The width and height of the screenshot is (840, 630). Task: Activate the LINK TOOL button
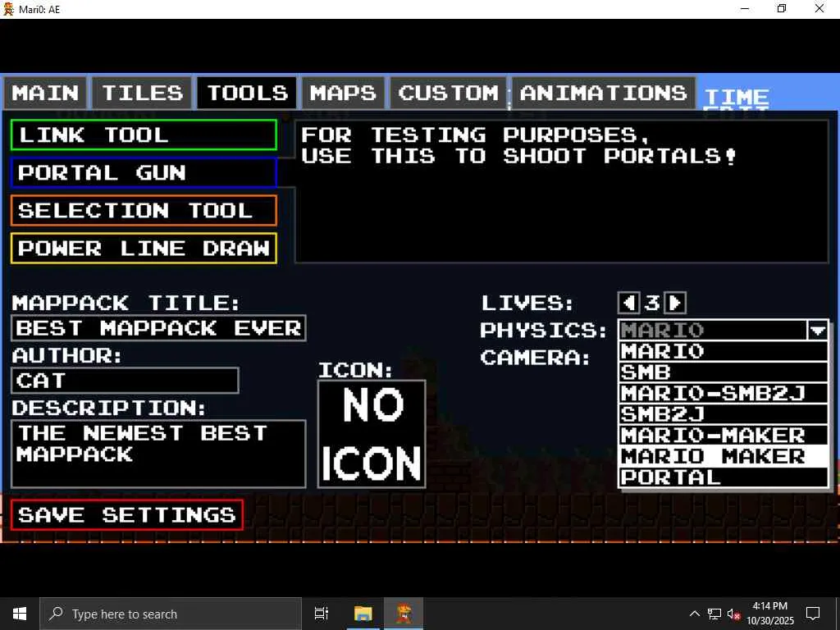(x=144, y=135)
